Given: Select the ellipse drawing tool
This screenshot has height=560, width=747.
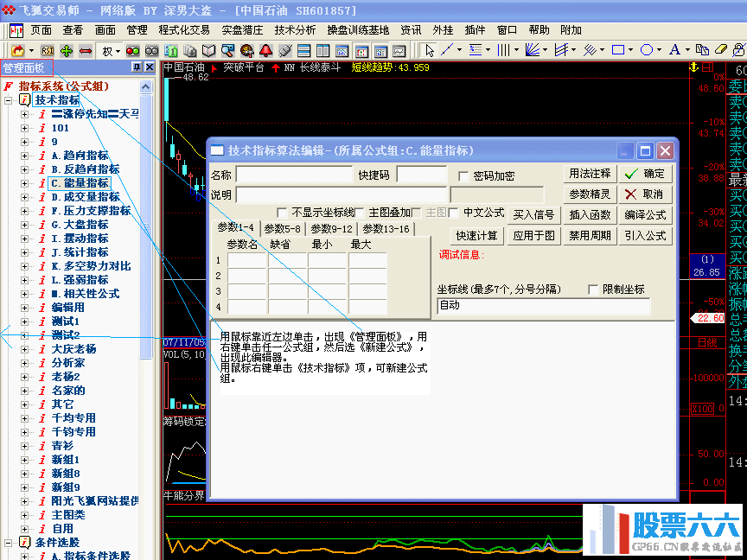Looking at the screenshot, I should 648,49.
